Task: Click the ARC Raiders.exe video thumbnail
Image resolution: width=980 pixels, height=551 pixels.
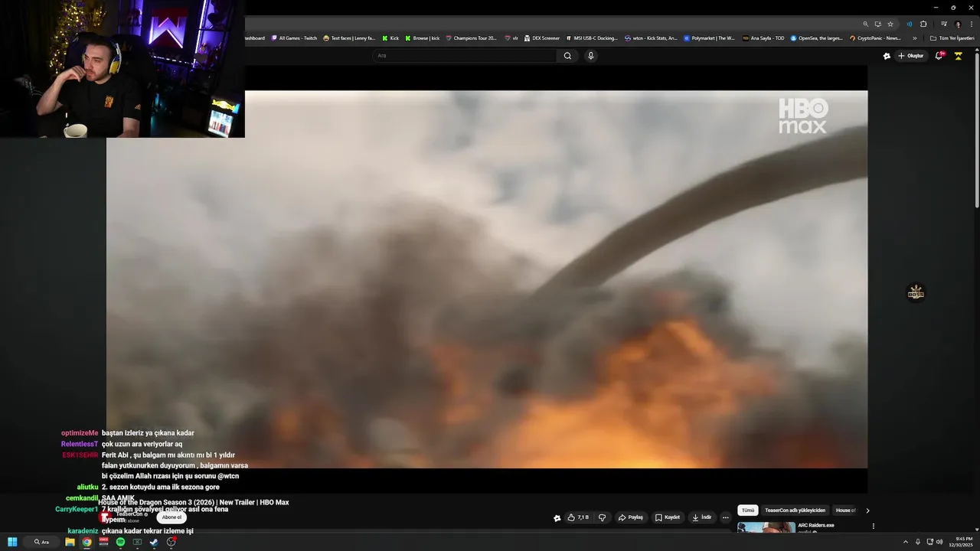Action: [x=766, y=527]
